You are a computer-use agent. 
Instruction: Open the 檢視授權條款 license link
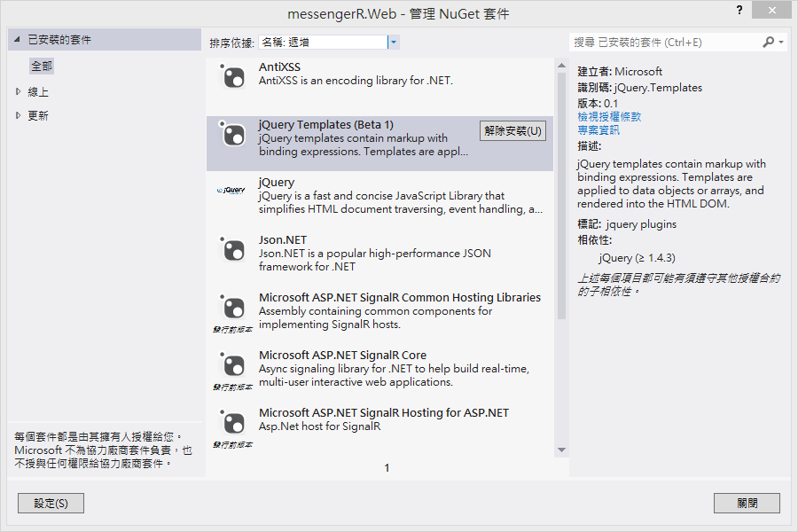coord(609,116)
